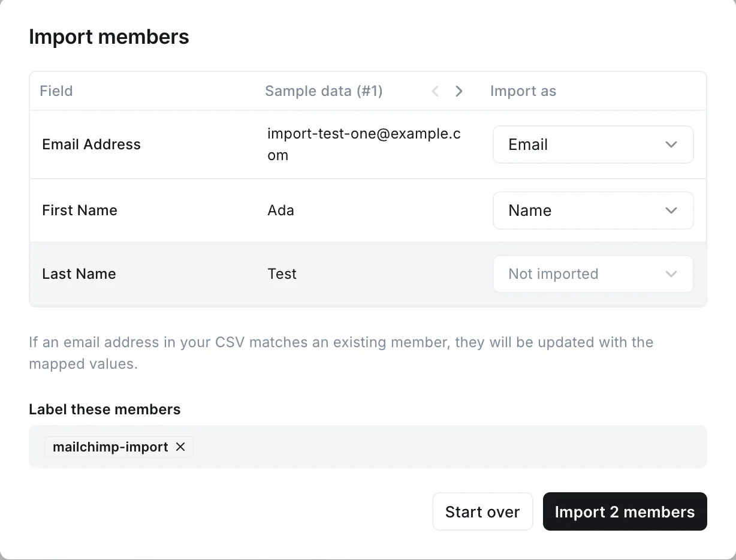The image size is (736, 560).
Task: Click the First Name field cell
Action: pyautogui.click(x=80, y=210)
